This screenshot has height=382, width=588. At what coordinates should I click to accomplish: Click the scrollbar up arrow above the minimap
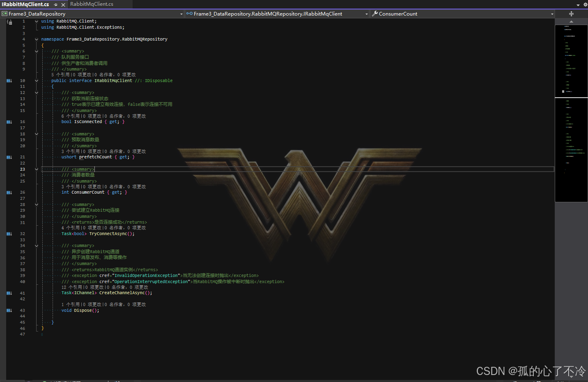(x=571, y=21)
